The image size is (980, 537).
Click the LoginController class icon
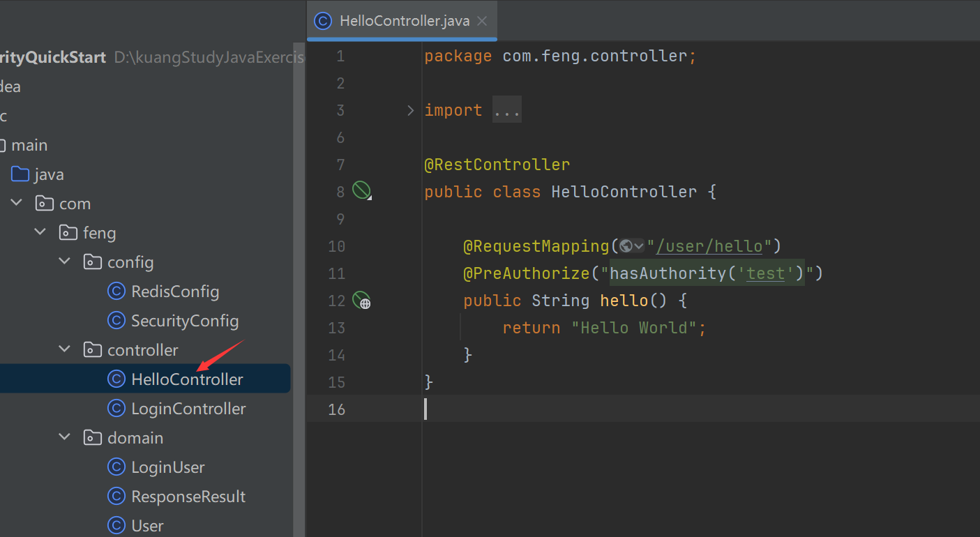[116, 409]
